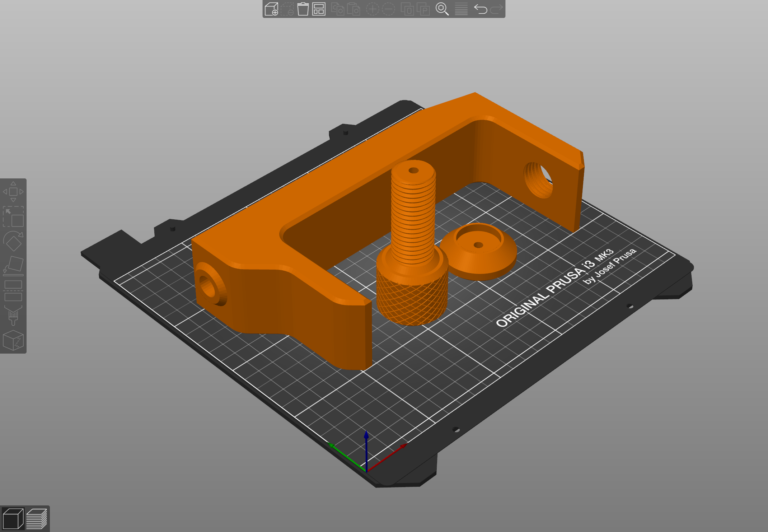
Task: Open the Search magnifier tool
Action: (x=442, y=9)
